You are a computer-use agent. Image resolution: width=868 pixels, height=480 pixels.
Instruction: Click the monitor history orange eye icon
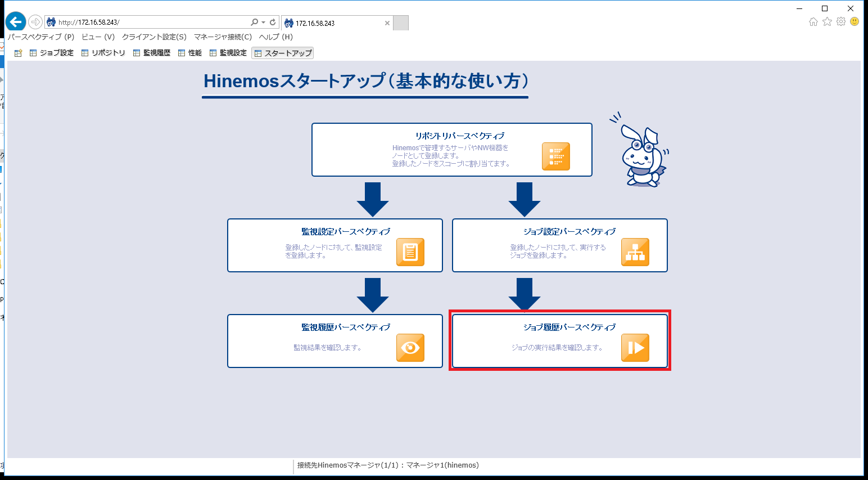click(x=410, y=348)
